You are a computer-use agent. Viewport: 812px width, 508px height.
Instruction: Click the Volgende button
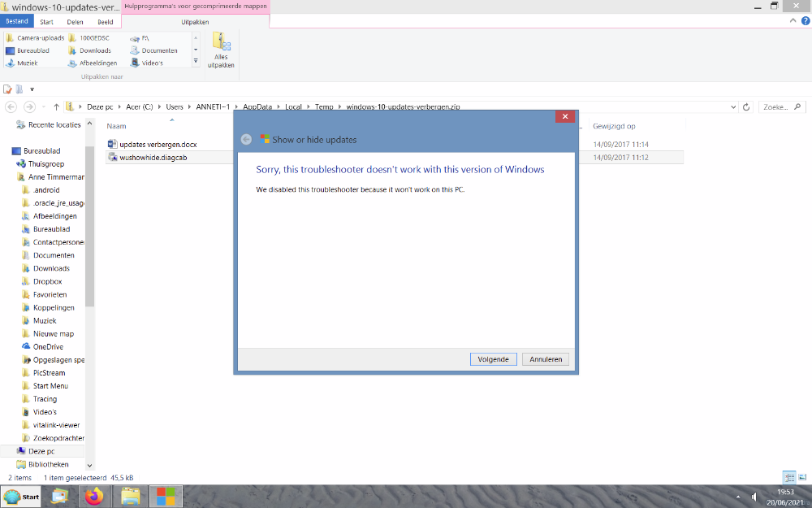493,359
